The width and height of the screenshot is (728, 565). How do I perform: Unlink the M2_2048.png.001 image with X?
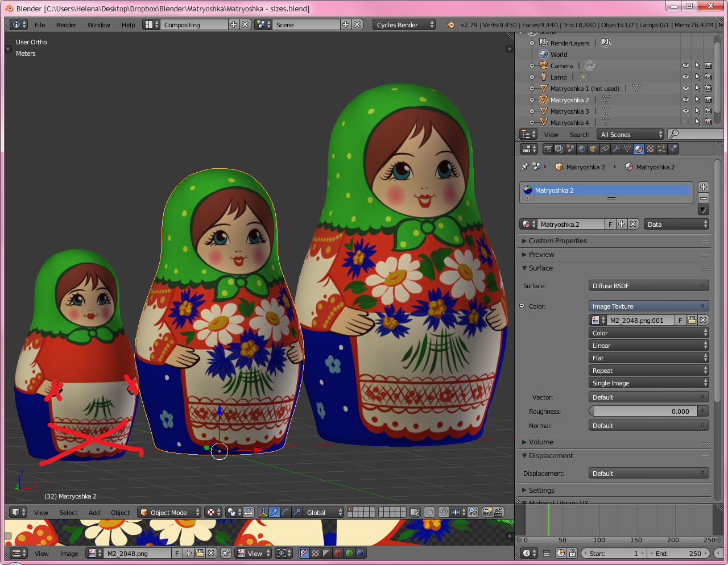pyautogui.click(x=703, y=320)
